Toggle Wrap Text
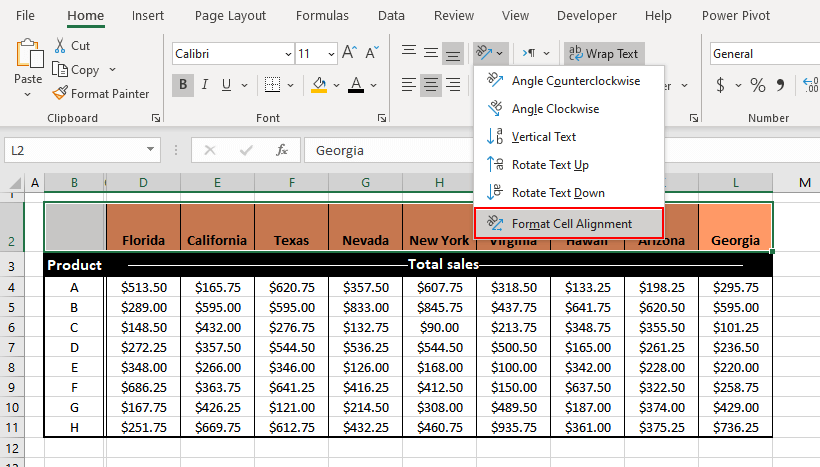820x467 pixels. point(603,53)
